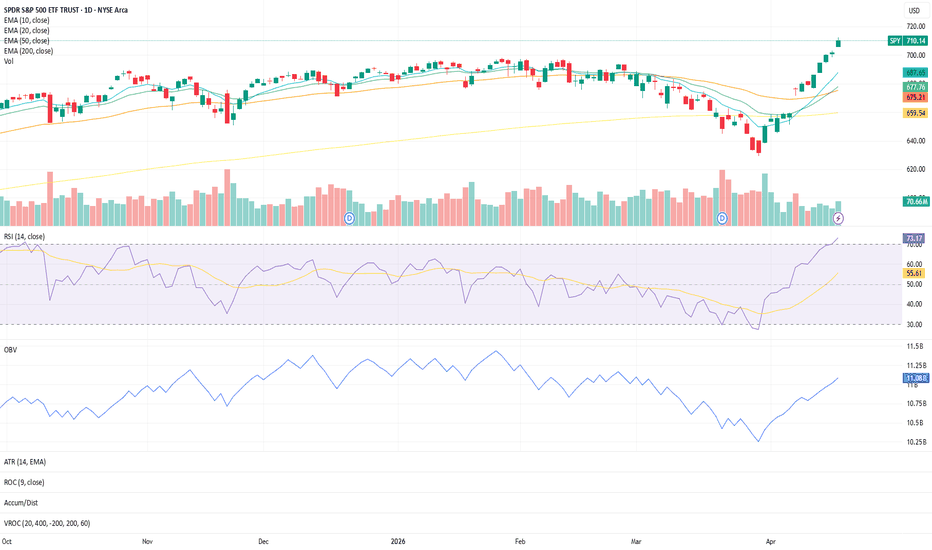Select the EMA (50, close) indicator legend
The image size is (932, 550).
click(x=27, y=40)
